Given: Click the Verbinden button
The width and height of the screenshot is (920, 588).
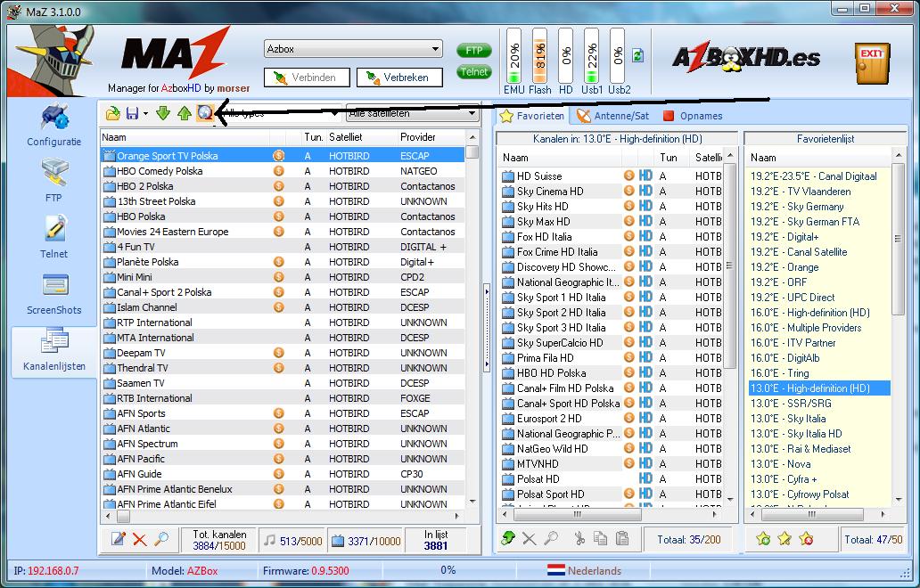Looking at the screenshot, I should 307,78.
